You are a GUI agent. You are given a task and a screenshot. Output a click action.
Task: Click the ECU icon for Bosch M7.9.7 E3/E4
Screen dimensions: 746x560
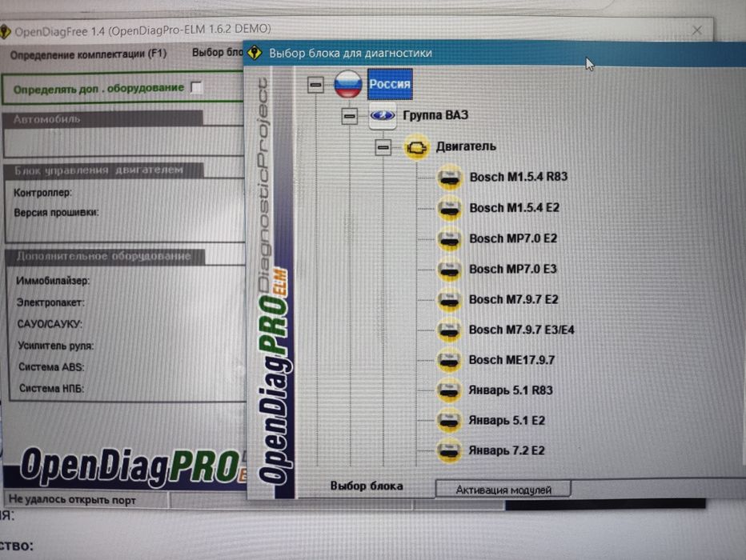[x=449, y=330]
